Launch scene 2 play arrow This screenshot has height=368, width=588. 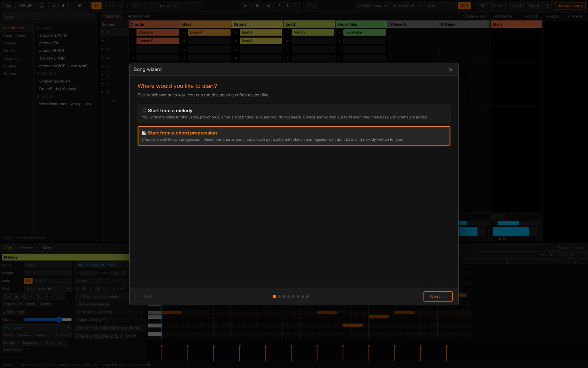[x=103, y=40]
